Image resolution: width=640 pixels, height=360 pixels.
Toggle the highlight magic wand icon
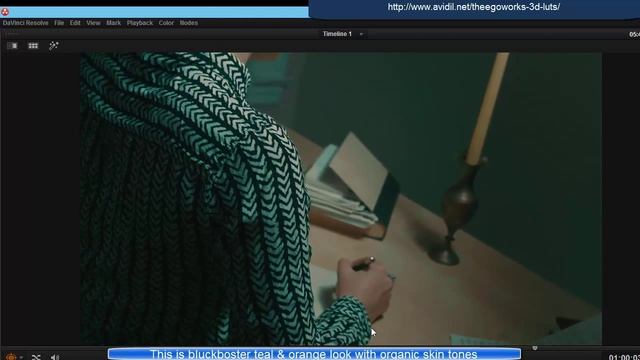click(53, 46)
